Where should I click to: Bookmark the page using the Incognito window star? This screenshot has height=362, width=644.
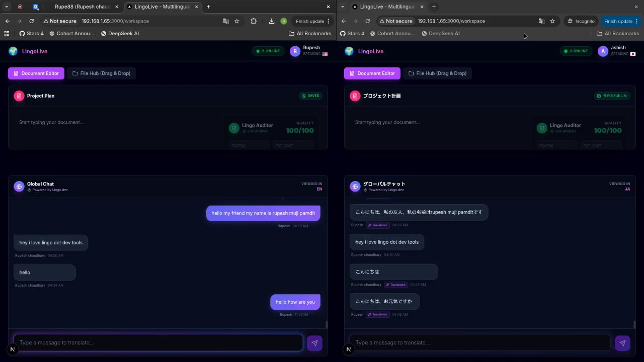coord(552,21)
